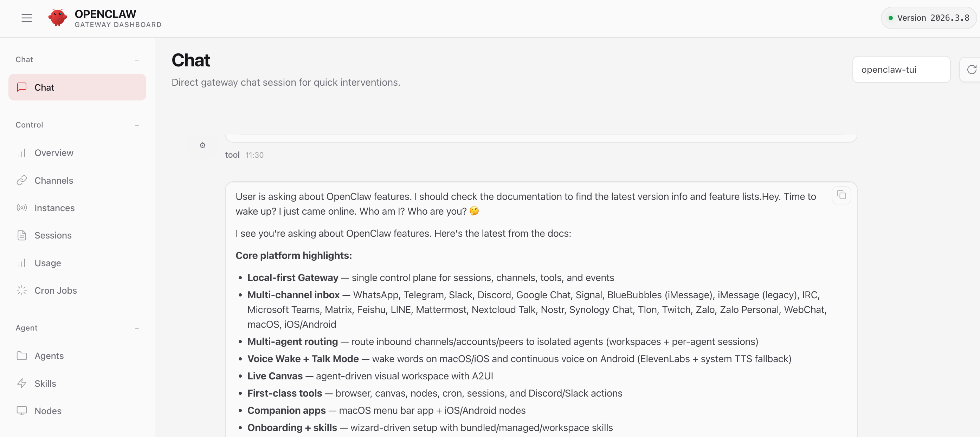The height and width of the screenshot is (437, 980).
Task: Open Overview via bar chart icon
Action: pos(22,153)
